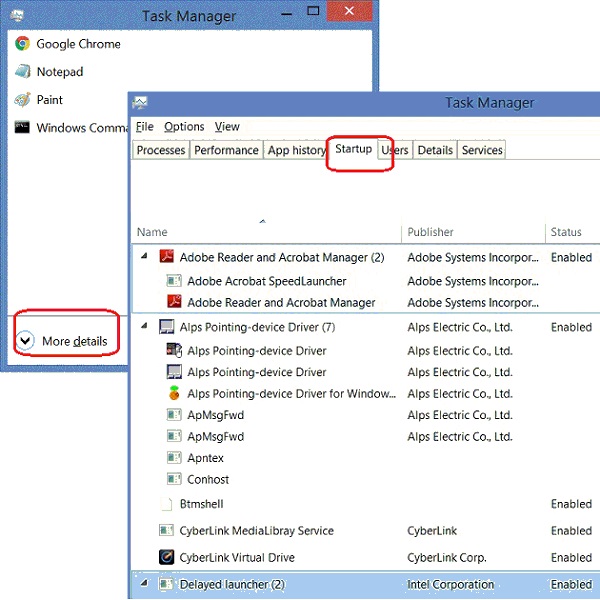Click the Google Chrome icon in task list

(22, 44)
